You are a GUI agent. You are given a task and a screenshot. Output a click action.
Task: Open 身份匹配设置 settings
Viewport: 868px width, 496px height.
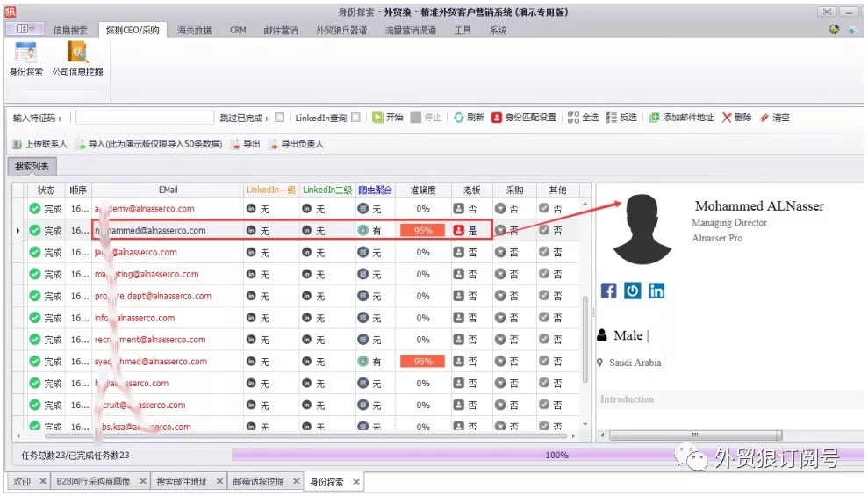(x=524, y=118)
